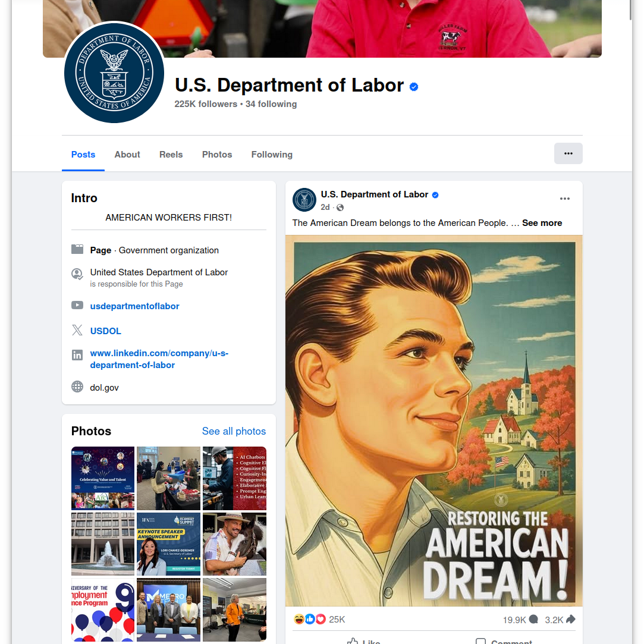Open the Reels tab

(171, 155)
